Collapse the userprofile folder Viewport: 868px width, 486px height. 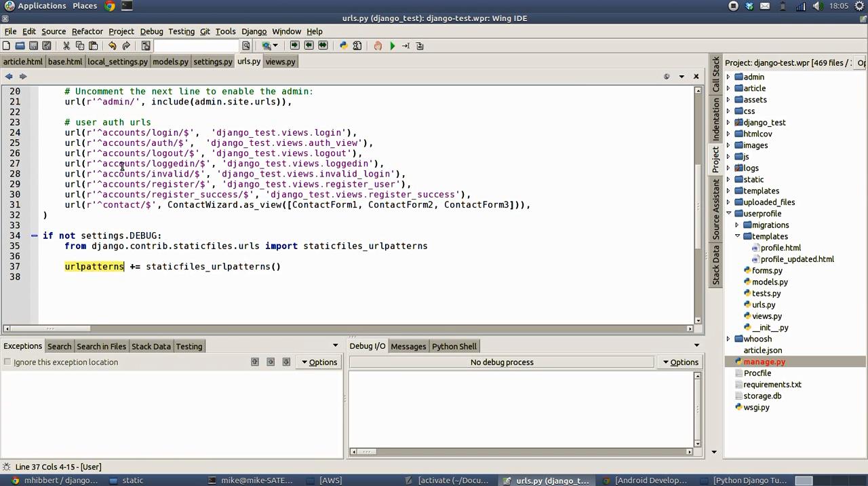728,214
